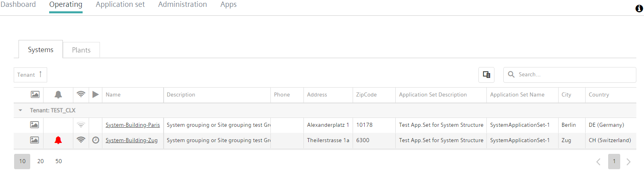644x170 pixels.
Task: Open System-Building-Paris link
Action: pyautogui.click(x=133, y=125)
